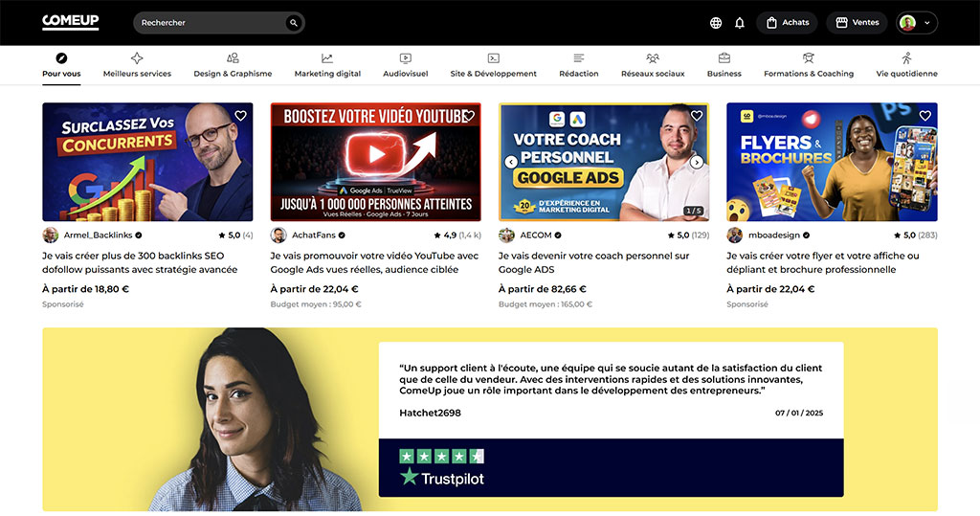Screen dimensions: 980x516
Task: Open the language globe icon
Action: click(x=716, y=23)
